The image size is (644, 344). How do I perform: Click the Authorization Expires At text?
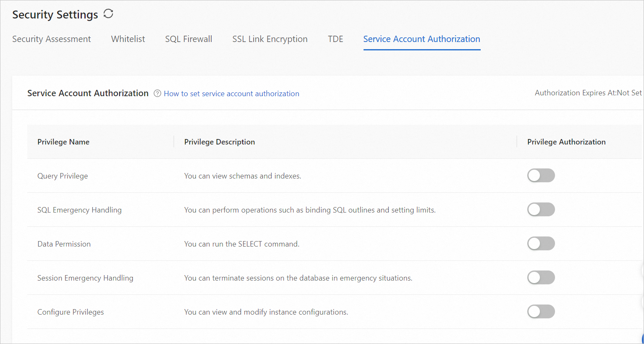(x=588, y=93)
